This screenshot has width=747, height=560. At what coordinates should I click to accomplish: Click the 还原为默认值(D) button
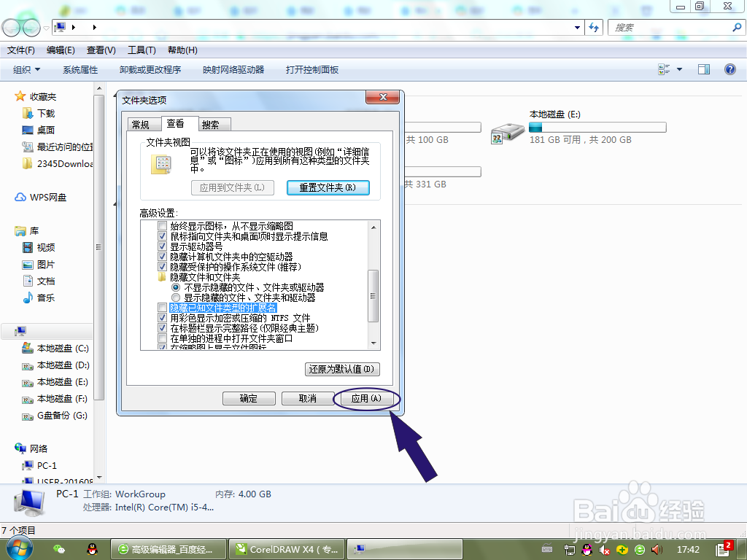tap(344, 369)
